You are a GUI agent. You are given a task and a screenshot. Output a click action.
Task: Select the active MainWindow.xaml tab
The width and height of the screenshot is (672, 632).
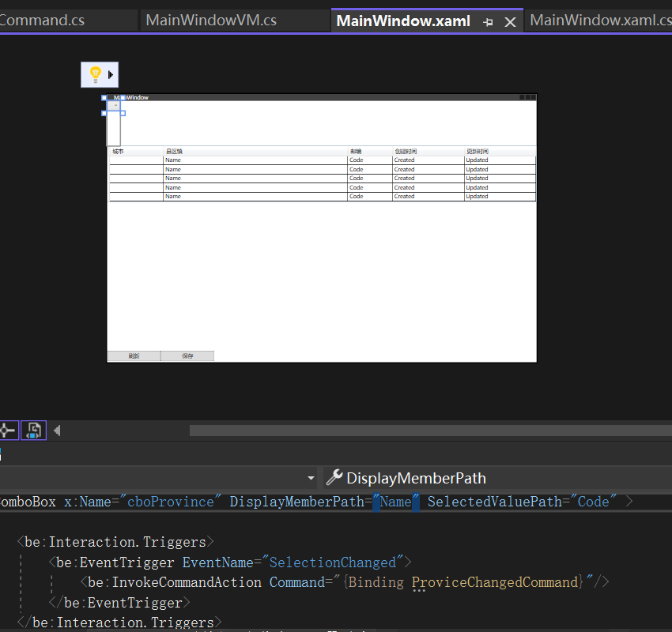tap(403, 21)
